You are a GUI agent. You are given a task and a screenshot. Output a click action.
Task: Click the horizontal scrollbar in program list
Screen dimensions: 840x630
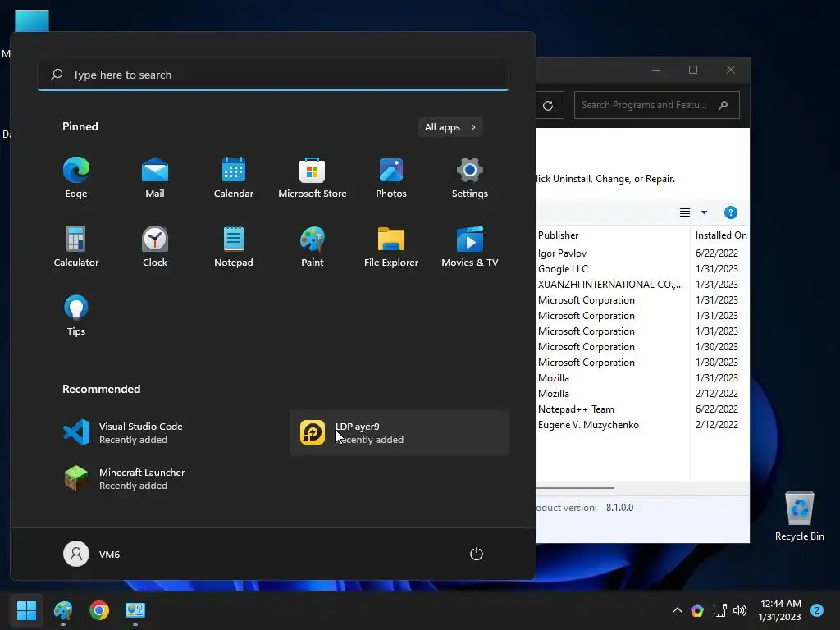coord(575,488)
